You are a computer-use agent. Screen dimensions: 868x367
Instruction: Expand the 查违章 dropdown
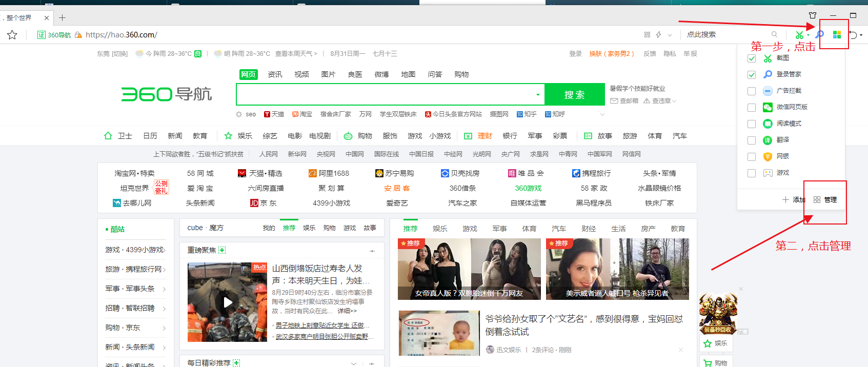[674, 101]
